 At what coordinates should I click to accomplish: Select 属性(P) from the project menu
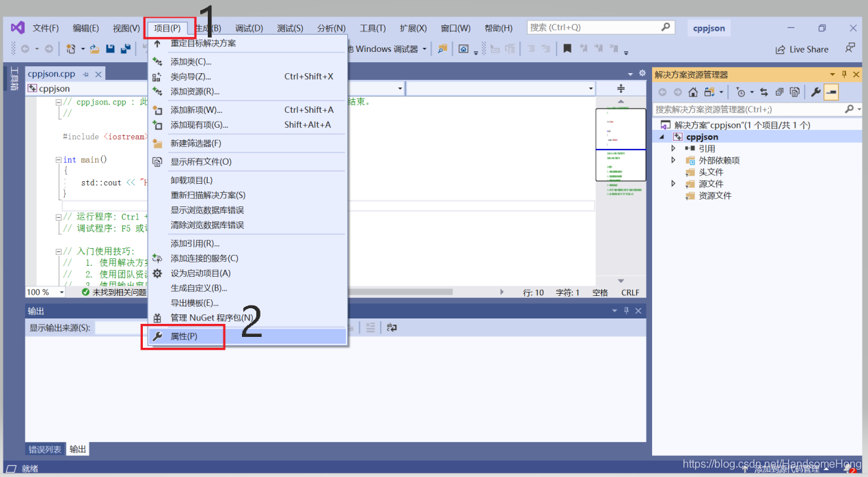[184, 336]
